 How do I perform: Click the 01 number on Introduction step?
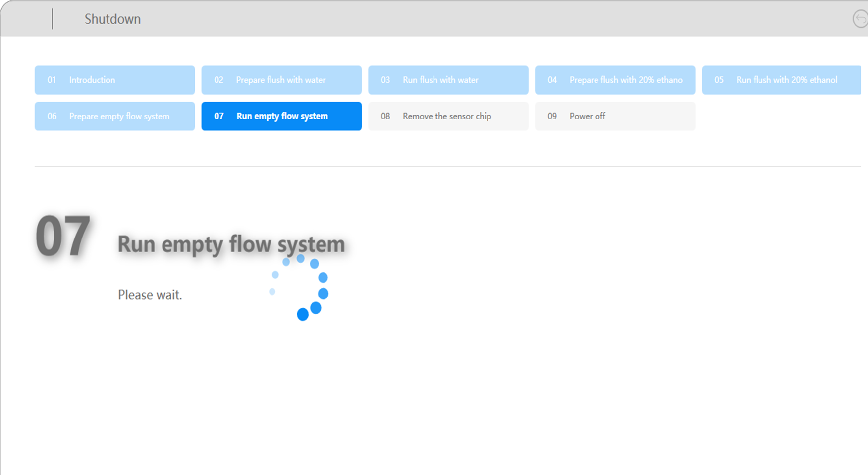click(x=52, y=80)
